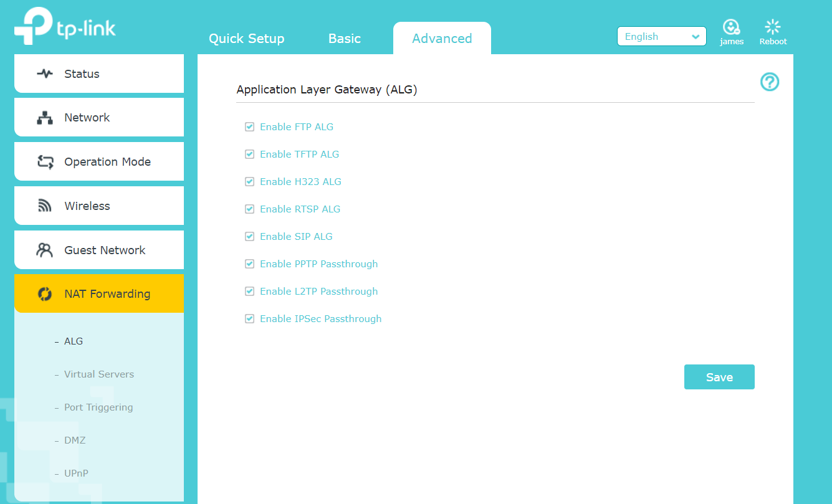Viewport: 832px width, 504px height.
Task: Go to the Port Triggering page
Action: tap(98, 407)
